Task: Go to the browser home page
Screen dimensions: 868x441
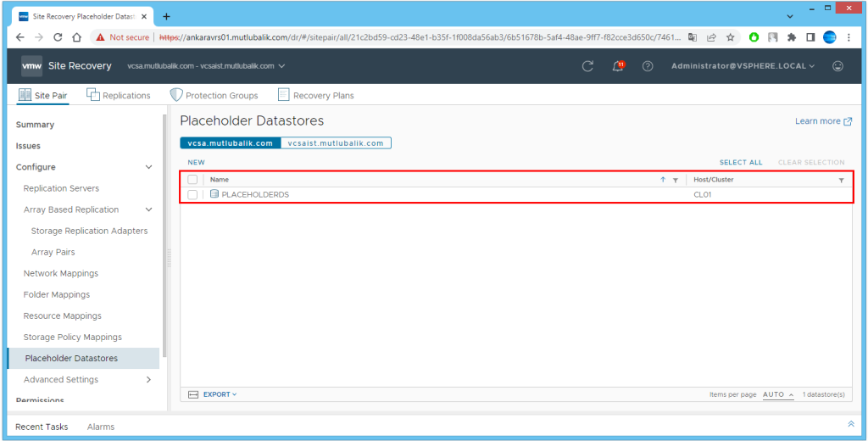Action: [x=77, y=37]
